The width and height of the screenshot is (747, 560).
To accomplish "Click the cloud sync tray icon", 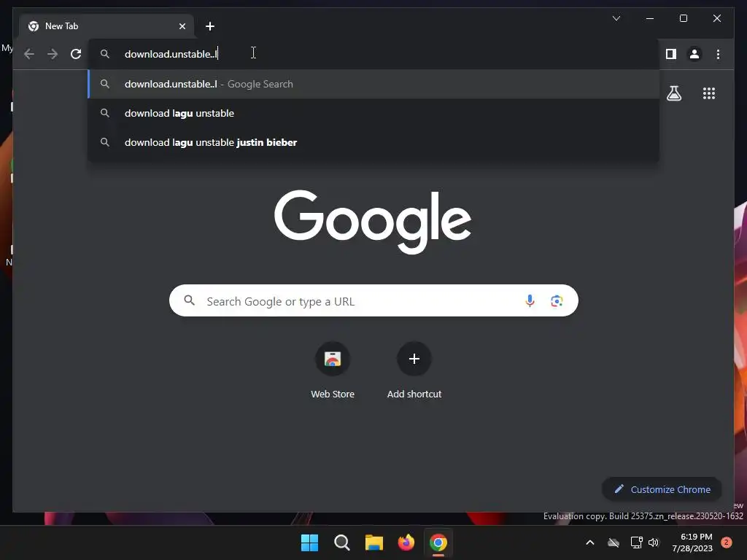I will point(613,542).
